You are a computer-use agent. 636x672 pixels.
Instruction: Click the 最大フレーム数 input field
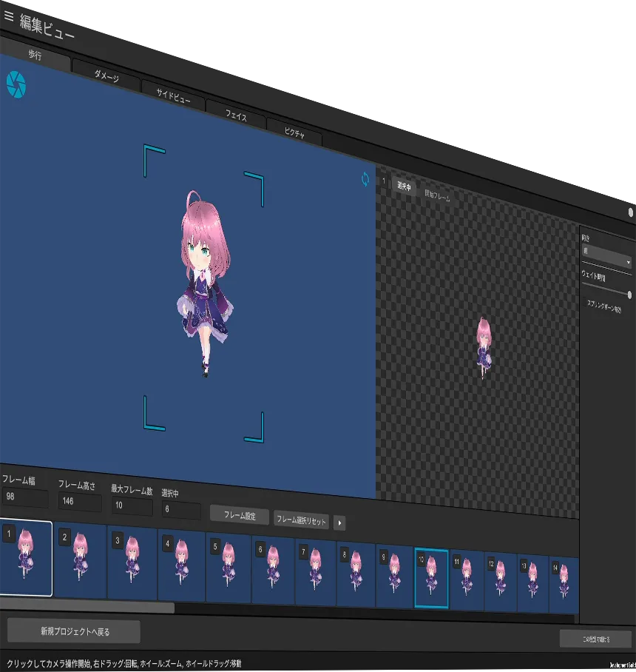tap(132, 507)
